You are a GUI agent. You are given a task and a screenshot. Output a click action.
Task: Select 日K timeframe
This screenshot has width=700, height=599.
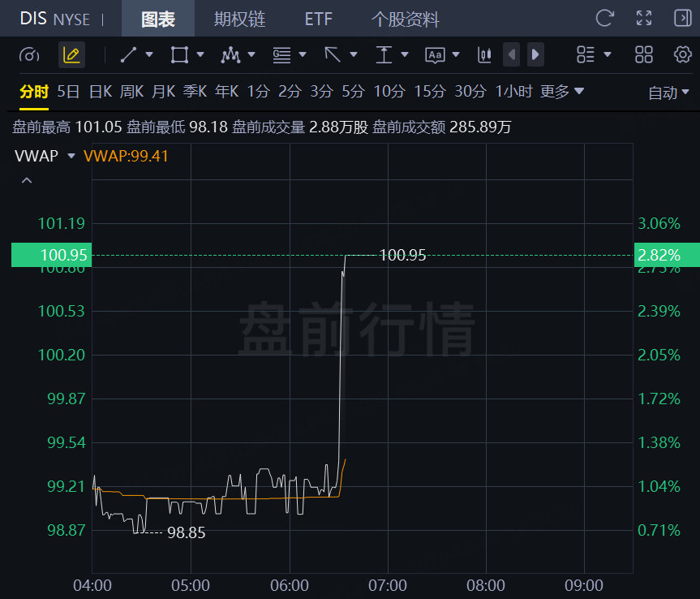point(101,92)
